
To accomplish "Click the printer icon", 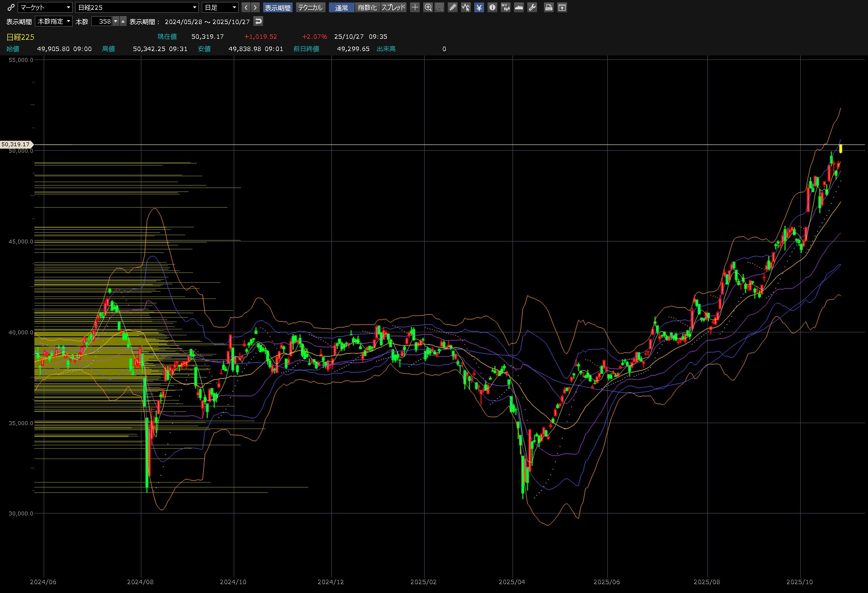I will (x=549, y=7).
